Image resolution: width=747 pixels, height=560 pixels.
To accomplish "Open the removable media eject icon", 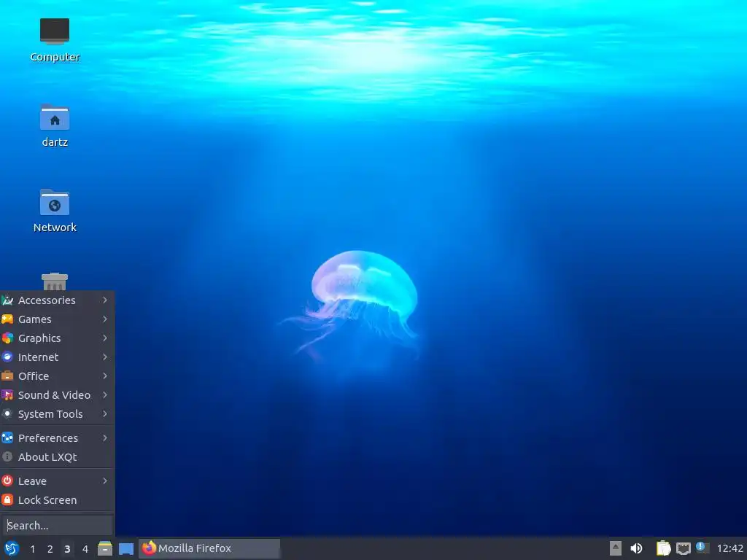I will coord(616,548).
